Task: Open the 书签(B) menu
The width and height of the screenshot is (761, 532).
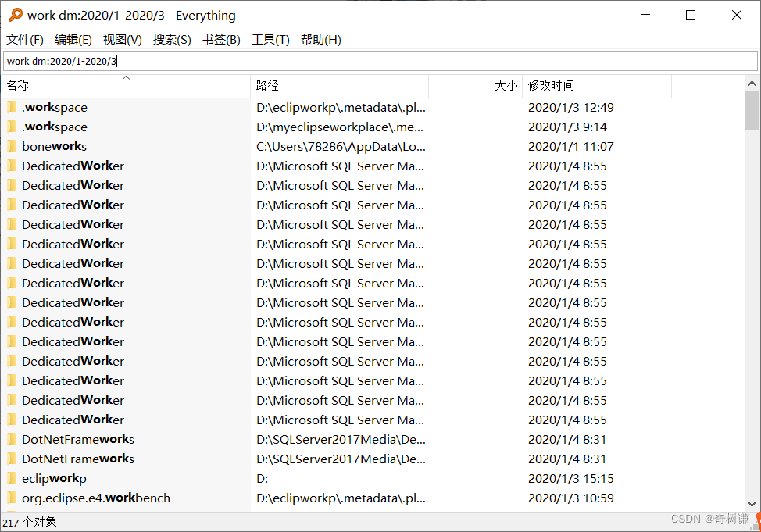Action: [x=221, y=40]
